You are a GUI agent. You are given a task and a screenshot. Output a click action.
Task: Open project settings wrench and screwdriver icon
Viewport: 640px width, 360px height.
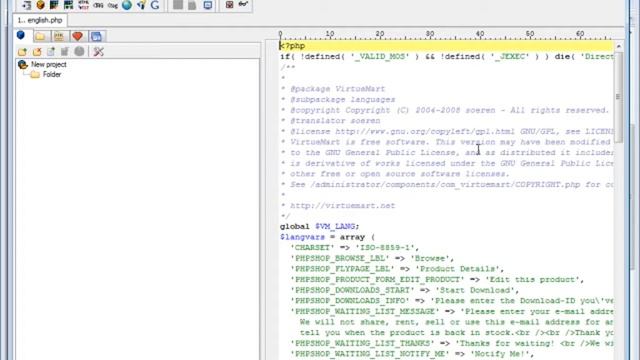point(98,51)
